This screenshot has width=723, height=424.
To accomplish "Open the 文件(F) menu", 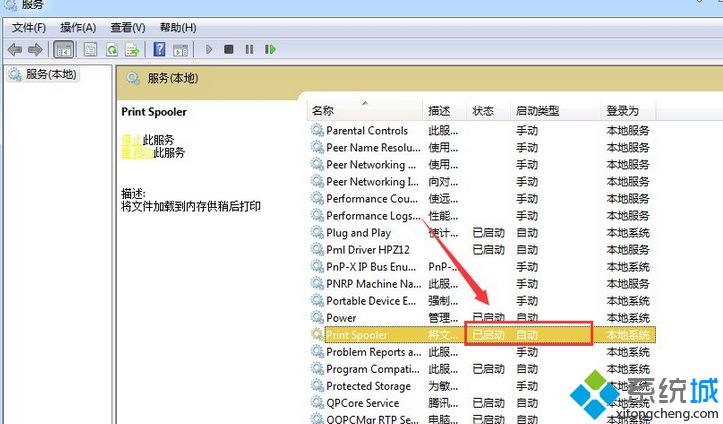I will 29,28.
